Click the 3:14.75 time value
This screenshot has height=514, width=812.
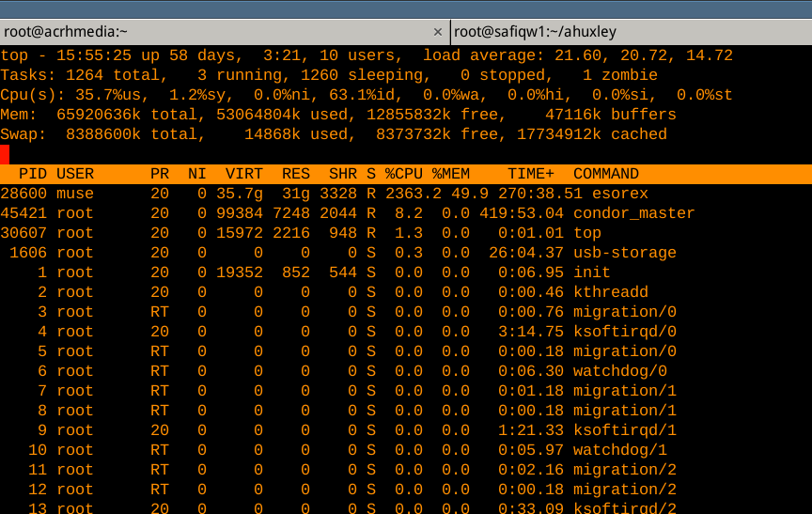(x=531, y=332)
